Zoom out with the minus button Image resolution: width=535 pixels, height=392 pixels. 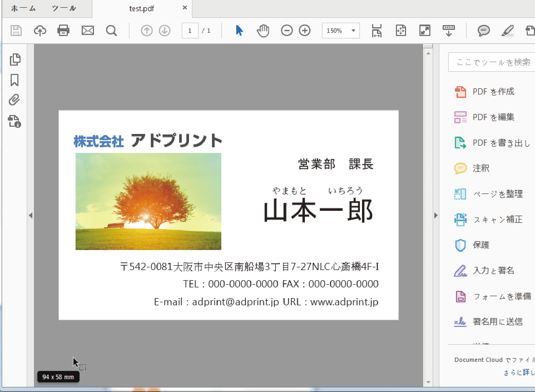[287, 30]
